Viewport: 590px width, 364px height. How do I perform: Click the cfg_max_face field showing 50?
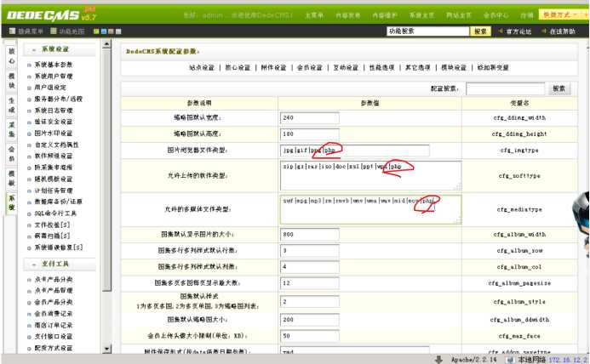[x=309, y=336]
